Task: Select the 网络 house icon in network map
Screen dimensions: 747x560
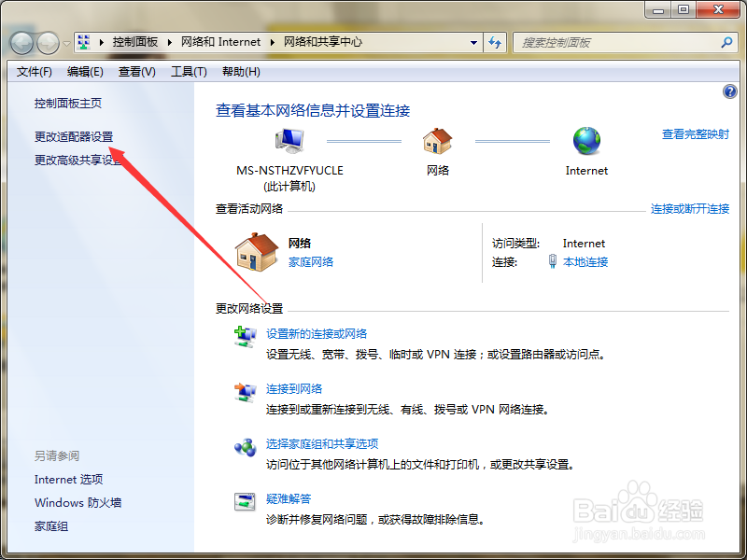Action: (437, 140)
